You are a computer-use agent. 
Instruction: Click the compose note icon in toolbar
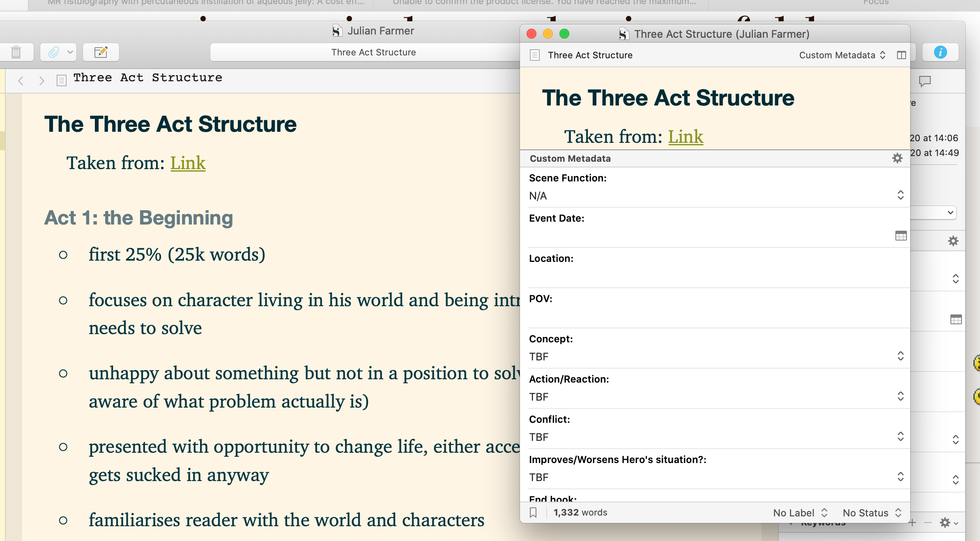coord(101,52)
